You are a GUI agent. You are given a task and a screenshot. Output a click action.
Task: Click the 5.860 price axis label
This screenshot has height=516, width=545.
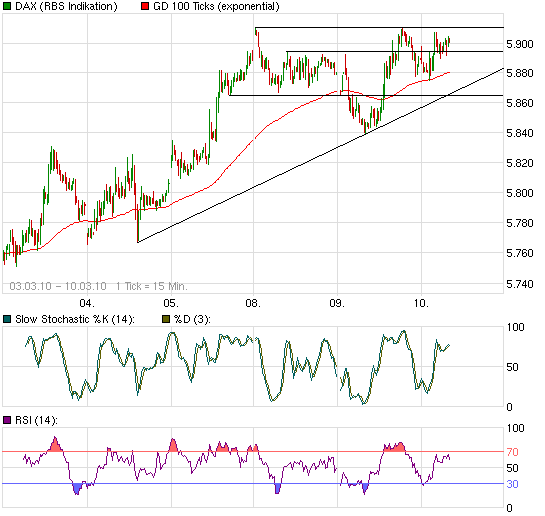click(x=520, y=103)
